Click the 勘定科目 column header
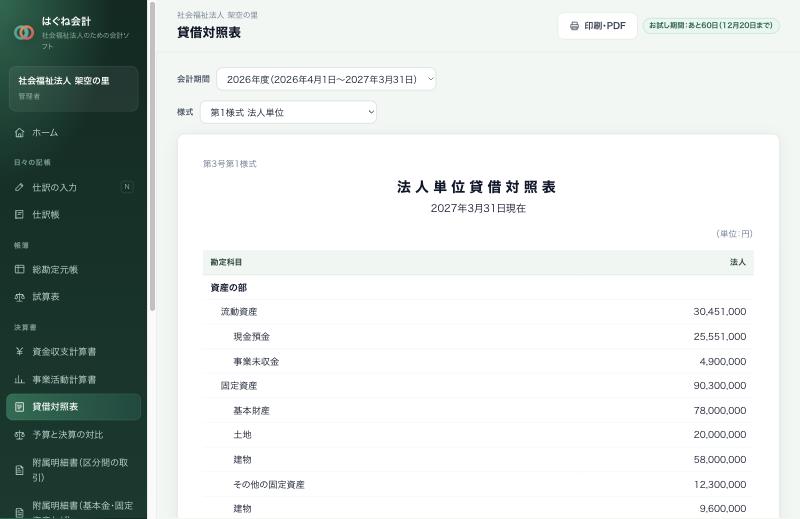The width and height of the screenshot is (800, 519). pos(226,262)
